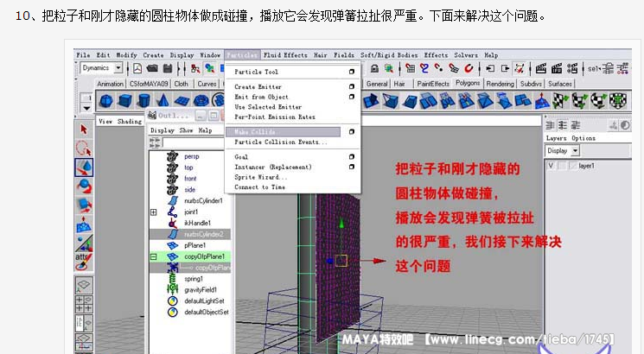Viewport: 644px width, 354px height.
Task: Click the planar mapping checkered shelf icon
Action: coord(561,100)
